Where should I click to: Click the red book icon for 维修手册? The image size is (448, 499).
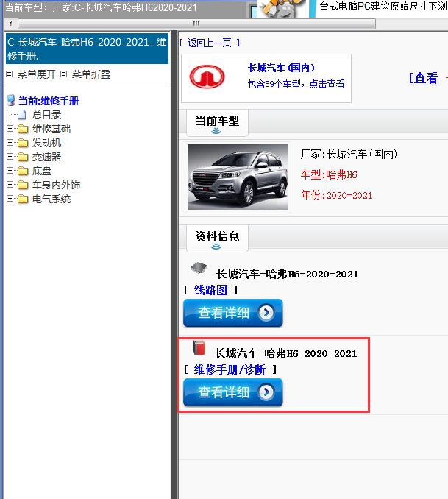pyautogui.click(x=199, y=347)
